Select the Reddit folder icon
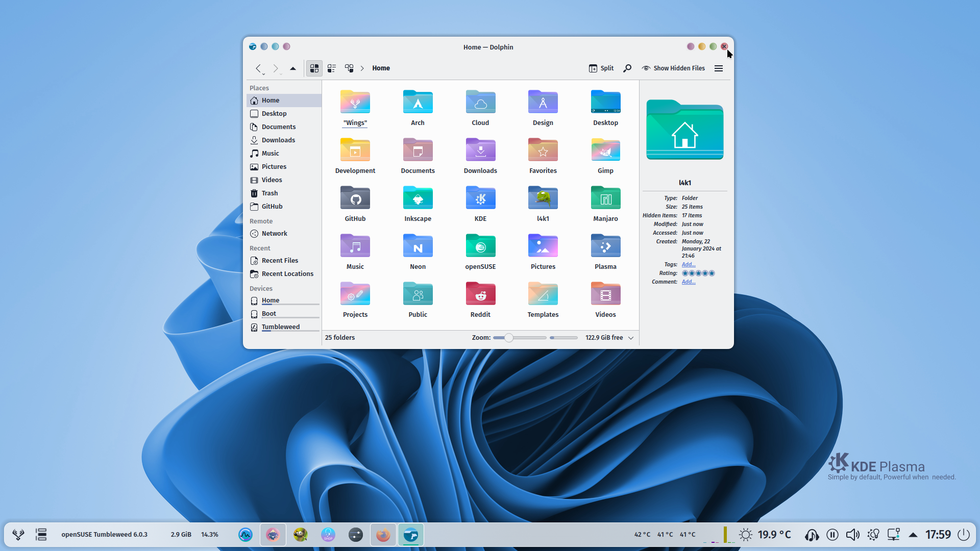 point(480,294)
